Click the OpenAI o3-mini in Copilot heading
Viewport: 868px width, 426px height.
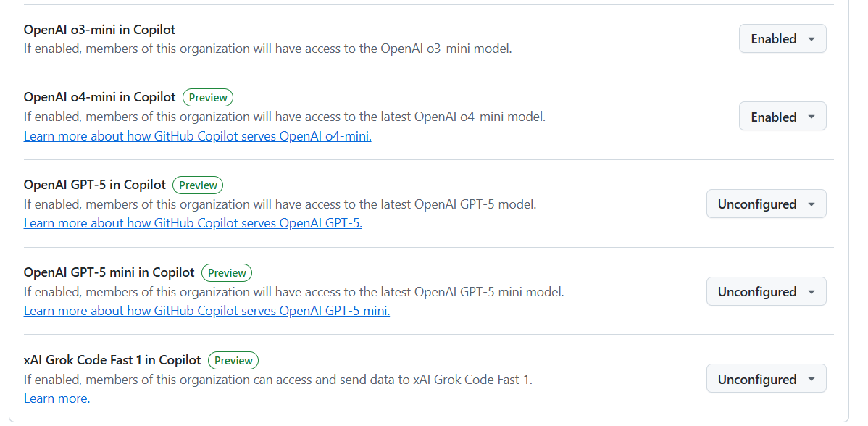100,30
